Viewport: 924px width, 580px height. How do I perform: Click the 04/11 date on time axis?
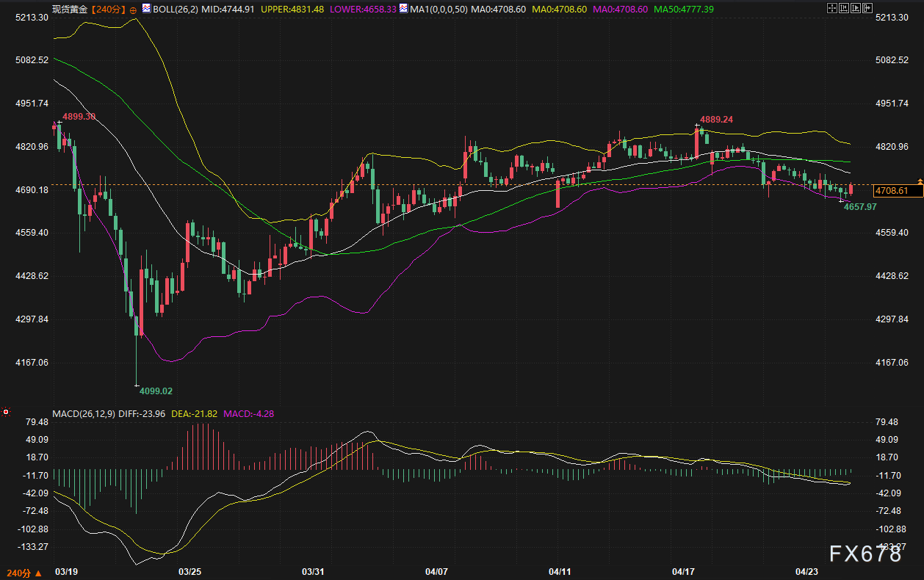click(x=560, y=571)
